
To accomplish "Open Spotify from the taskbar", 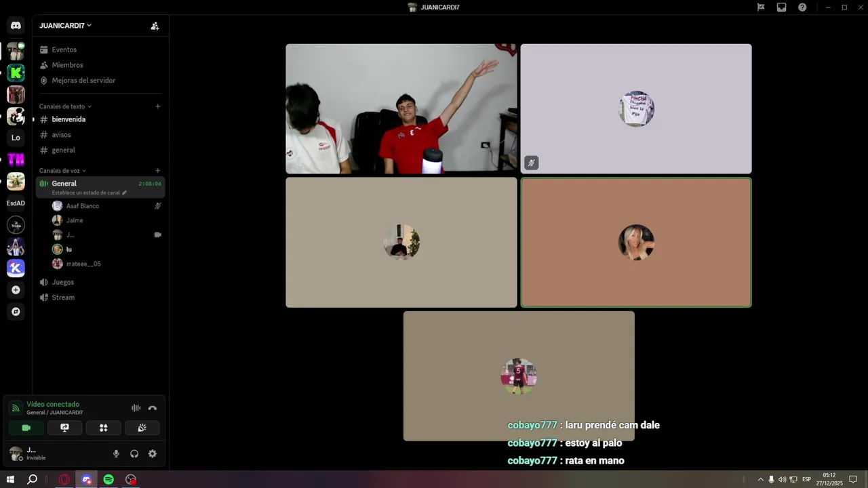I will pos(108,479).
